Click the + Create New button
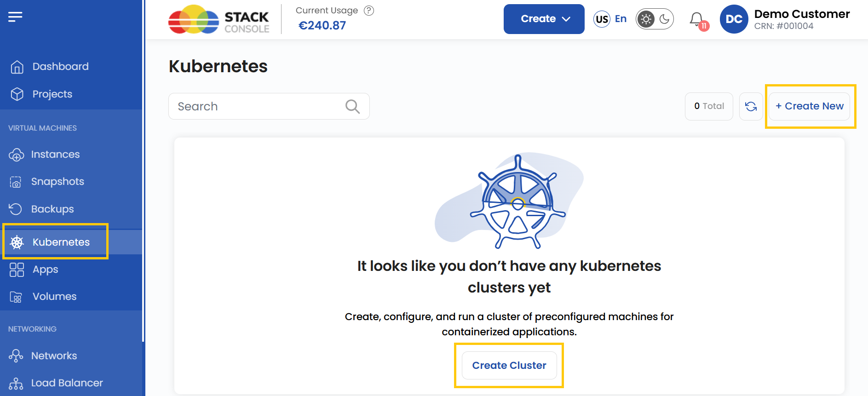Screen dimensions: 868x396 click(x=810, y=106)
